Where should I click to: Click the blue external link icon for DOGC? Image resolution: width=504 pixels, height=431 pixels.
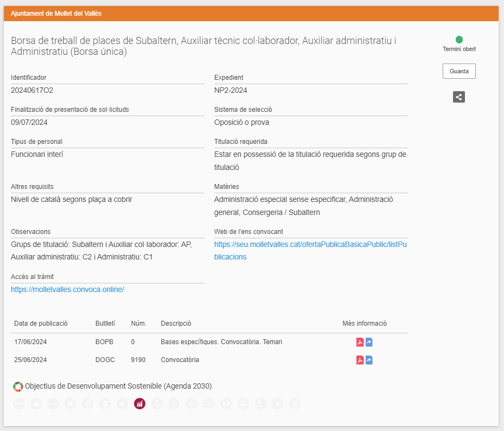pyautogui.click(x=369, y=360)
